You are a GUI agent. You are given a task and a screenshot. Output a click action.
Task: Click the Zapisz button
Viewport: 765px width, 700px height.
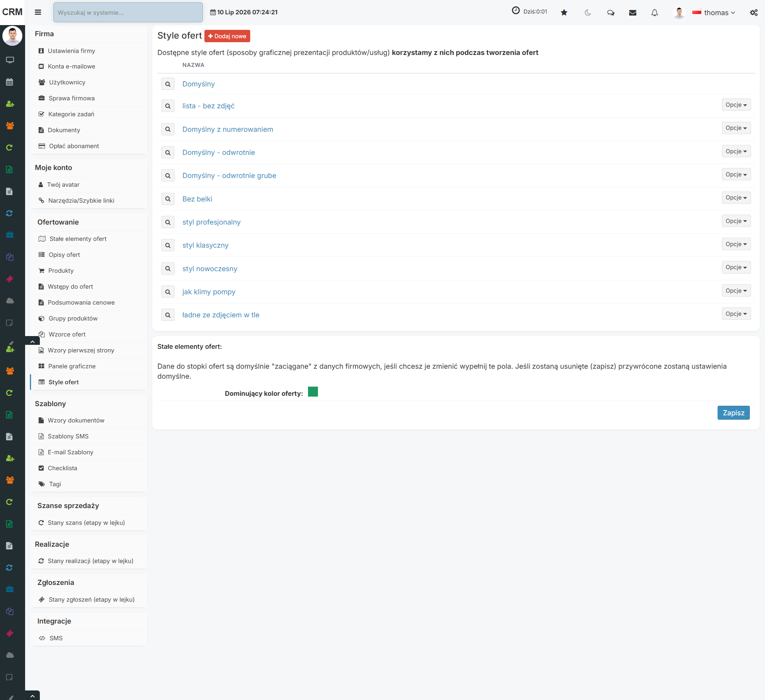734,413
